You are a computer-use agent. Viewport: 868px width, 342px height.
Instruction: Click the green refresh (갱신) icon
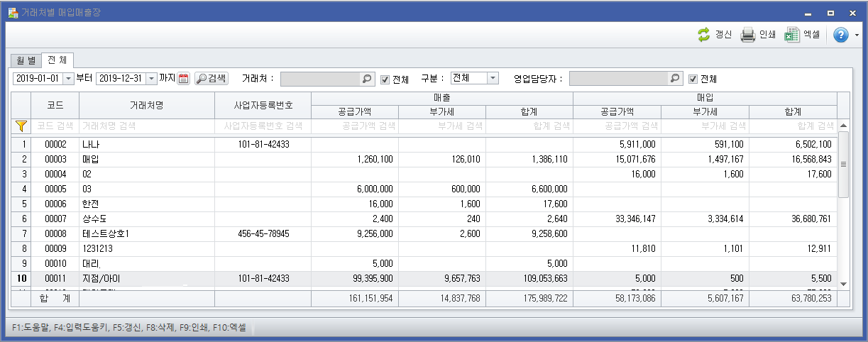(703, 34)
